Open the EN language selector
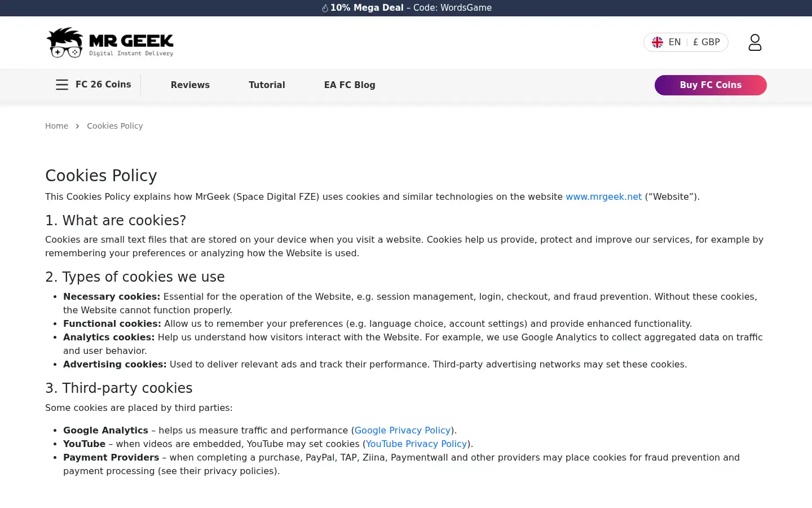The height and width of the screenshot is (508, 812). point(674,42)
